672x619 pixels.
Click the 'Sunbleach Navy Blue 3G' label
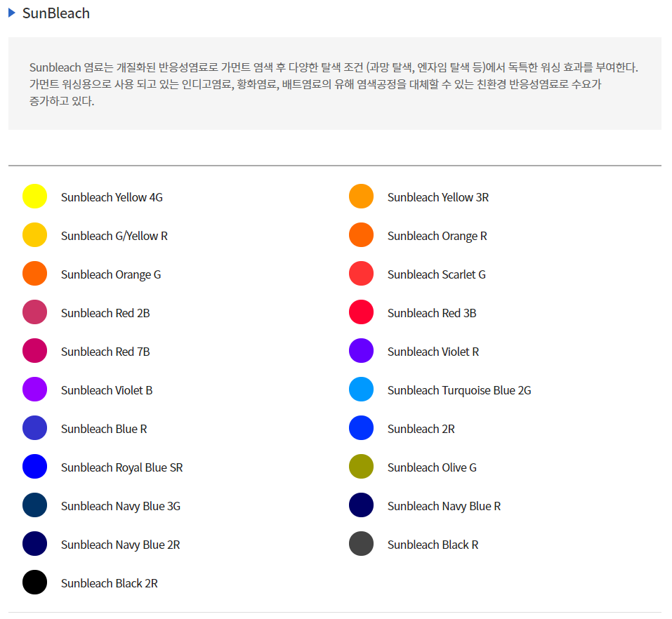pyautogui.click(x=121, y=506)
